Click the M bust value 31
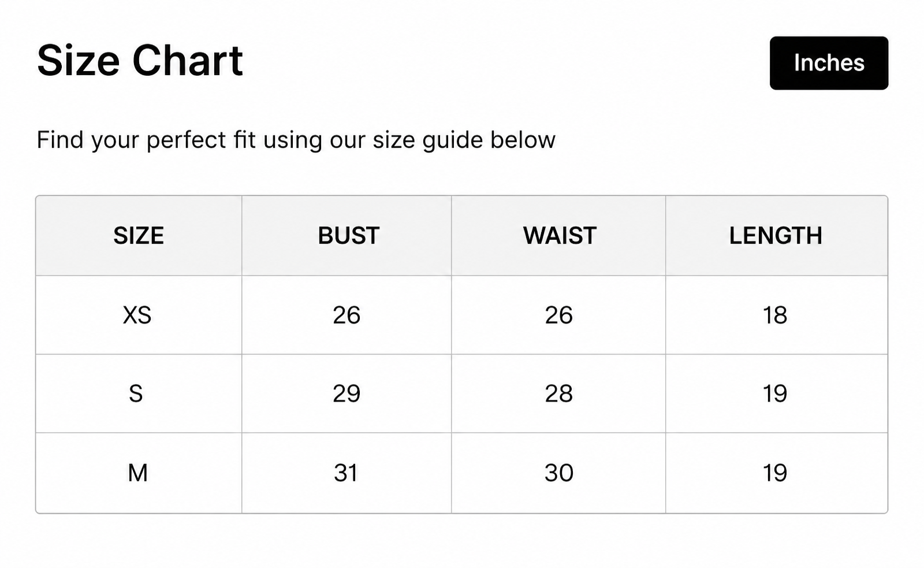924x568 pixels. click(x=346, y=473)
